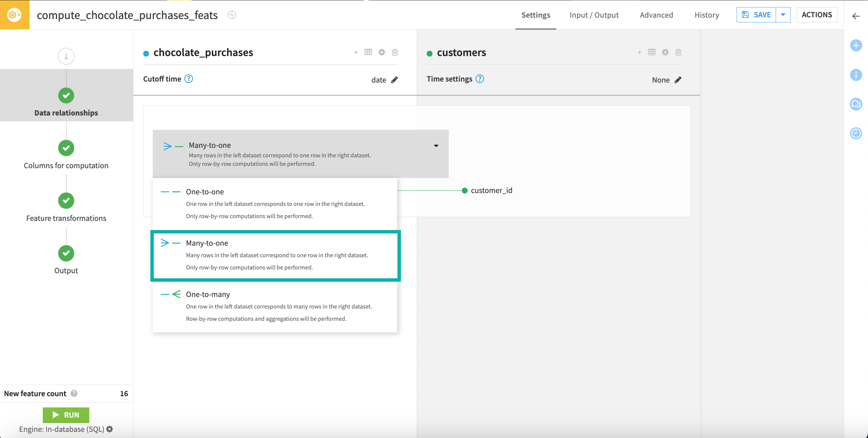Screen dimensions: 868x438
Task: Open the discussions icon in right sidebar
Action: (x=856, y=104)
